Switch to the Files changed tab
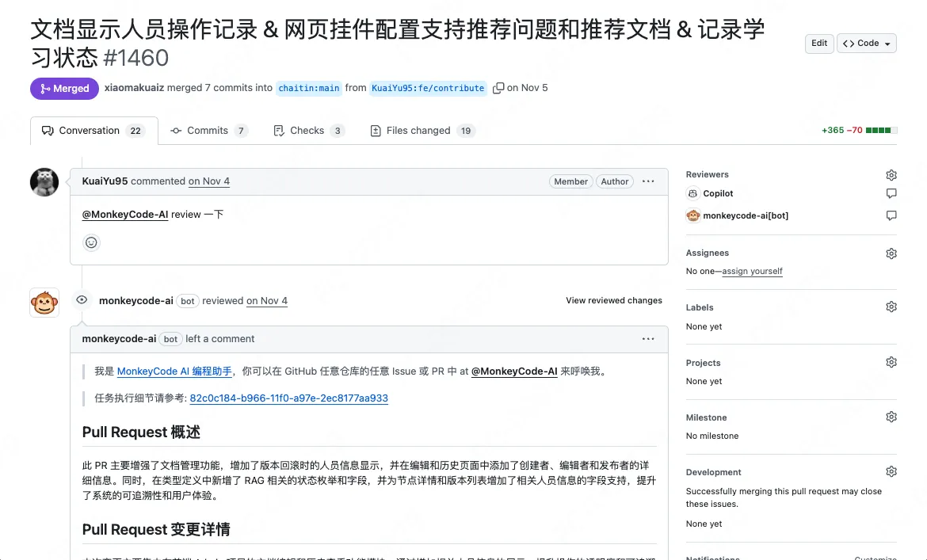 click(x=422, y=131)
